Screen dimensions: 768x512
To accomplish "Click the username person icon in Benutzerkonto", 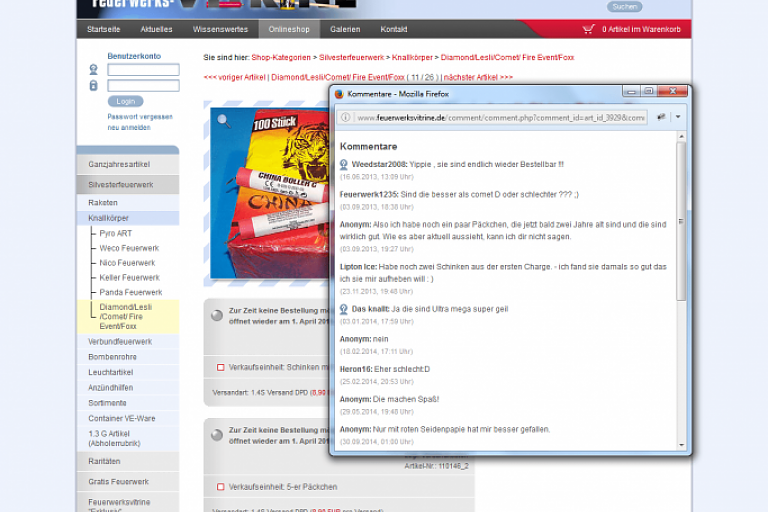I will pyautogui.click(x=94, y=70).
